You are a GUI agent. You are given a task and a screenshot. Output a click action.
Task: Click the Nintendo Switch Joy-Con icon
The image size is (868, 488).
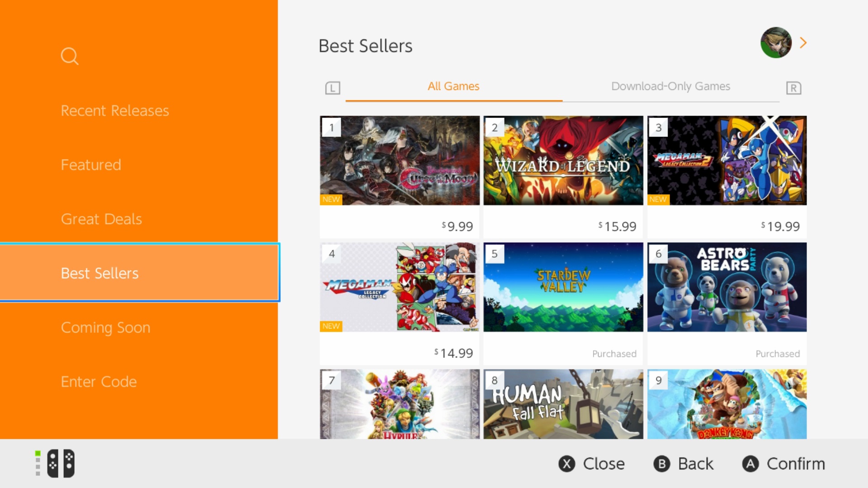tap(60, 463)
